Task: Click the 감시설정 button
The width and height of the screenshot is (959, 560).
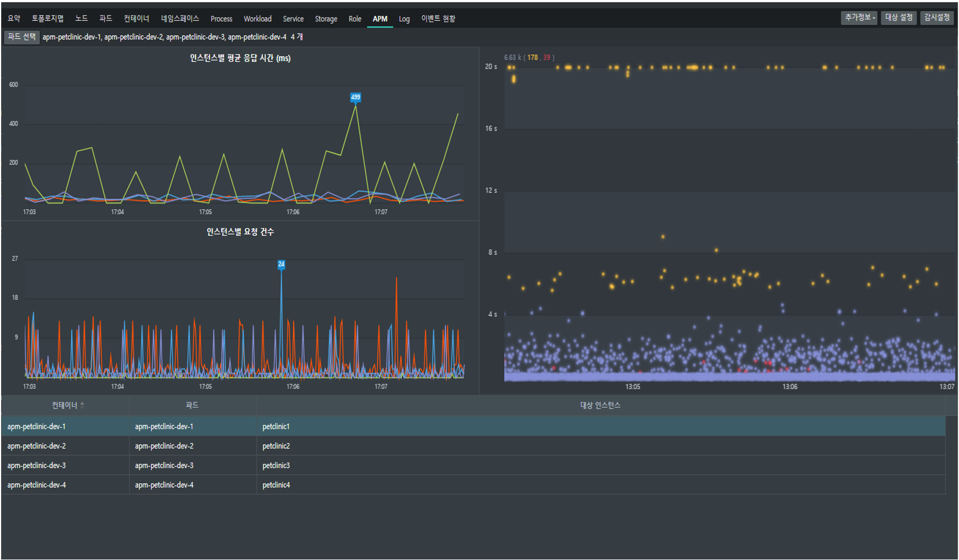Action: (x=937, y=18)
